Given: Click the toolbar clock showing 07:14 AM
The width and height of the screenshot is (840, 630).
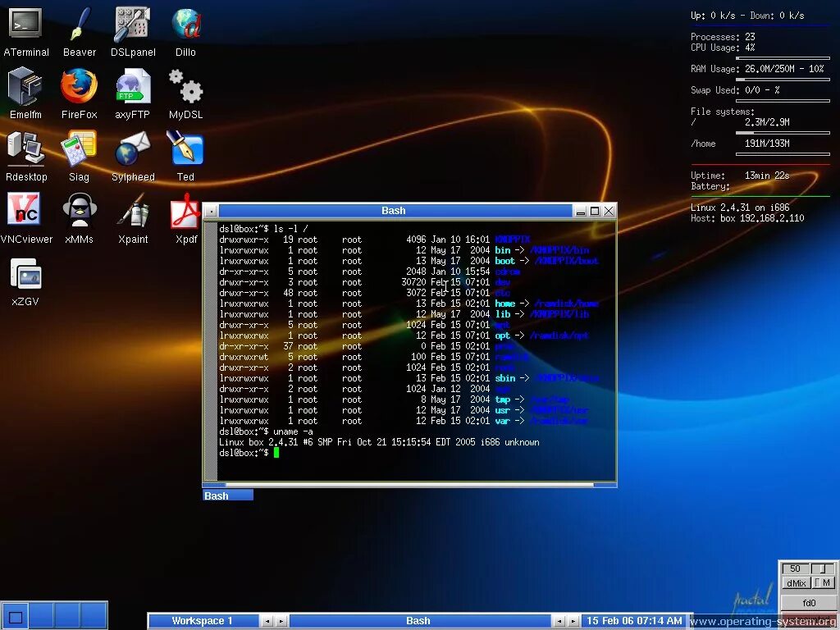Looking at the screenshot, I should (x=634, y=621).
